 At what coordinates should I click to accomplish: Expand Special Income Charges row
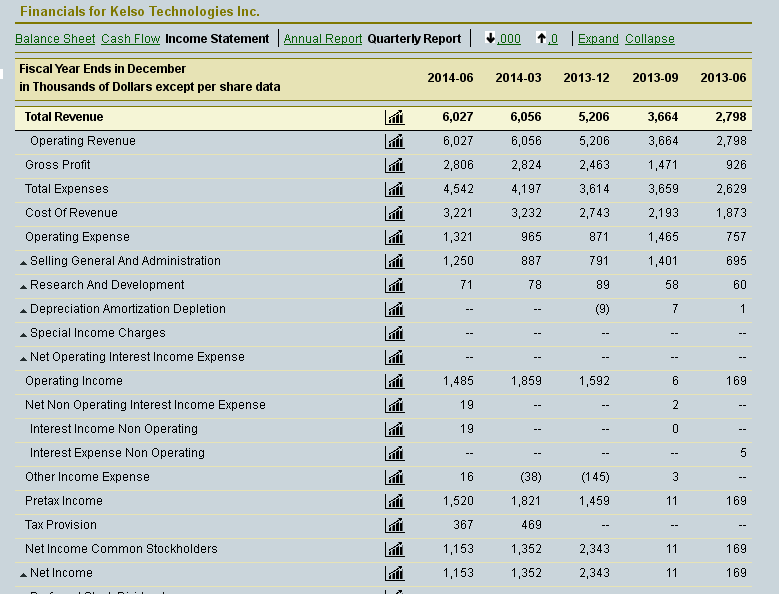23,334
